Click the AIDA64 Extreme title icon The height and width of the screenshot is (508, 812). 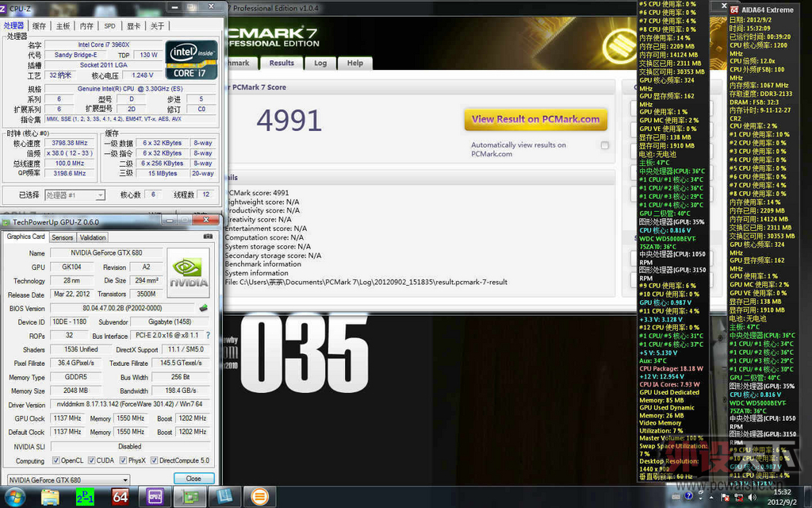click(x=734, y=10)
